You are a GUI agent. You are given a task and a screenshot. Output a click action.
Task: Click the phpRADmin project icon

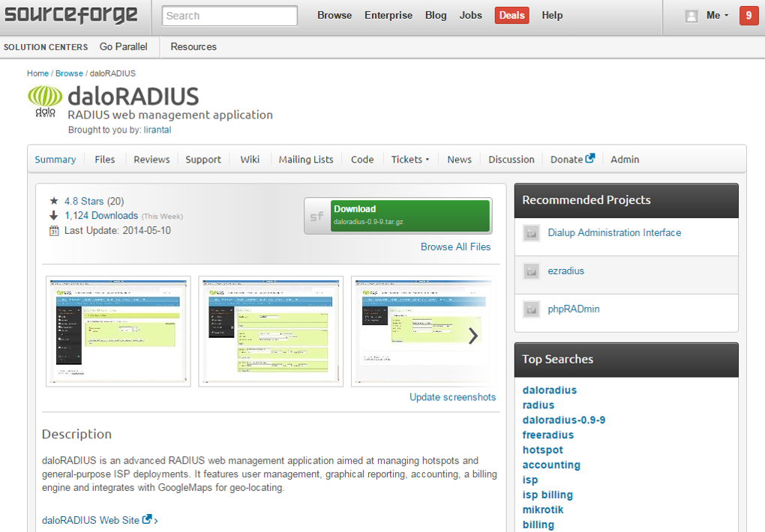tap(531, 309)
